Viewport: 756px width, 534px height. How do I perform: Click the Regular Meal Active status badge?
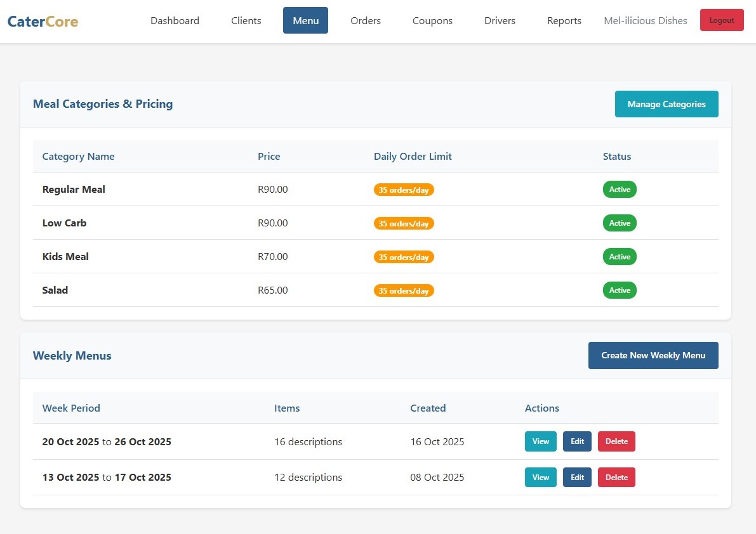619,190
